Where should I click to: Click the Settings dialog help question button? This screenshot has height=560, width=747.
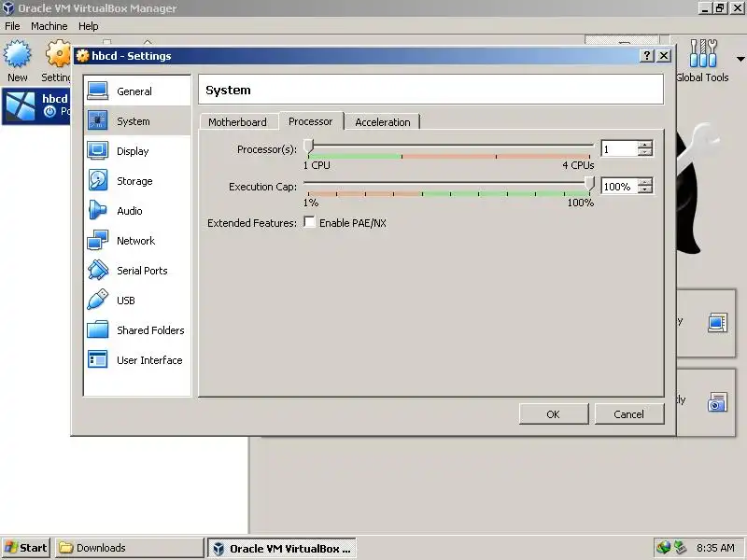pyautogui.click(x=646, y=56)
